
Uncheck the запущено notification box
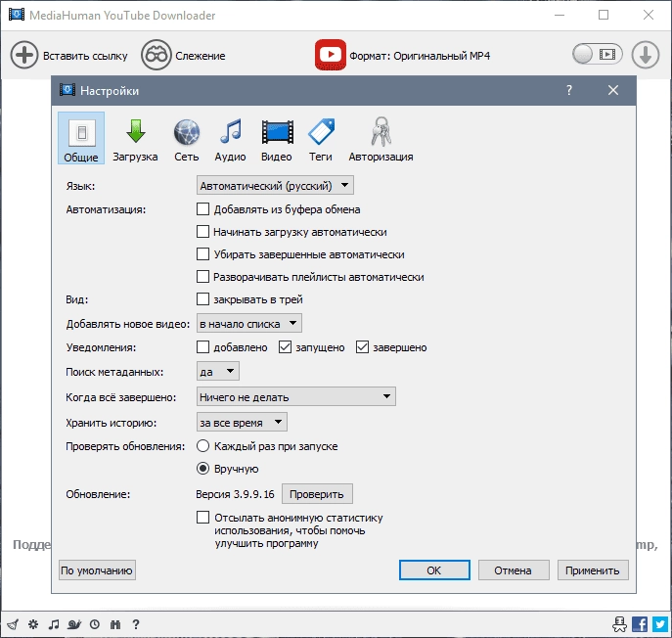285,346
